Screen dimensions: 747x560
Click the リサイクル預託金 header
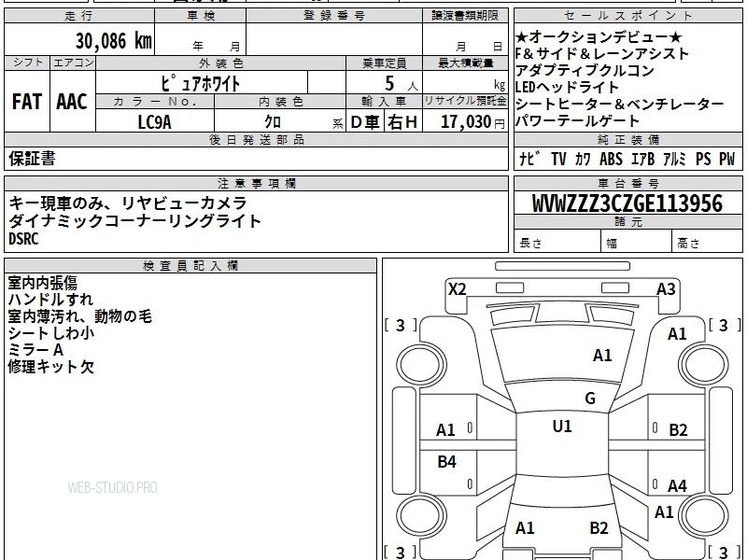point(465,101)
